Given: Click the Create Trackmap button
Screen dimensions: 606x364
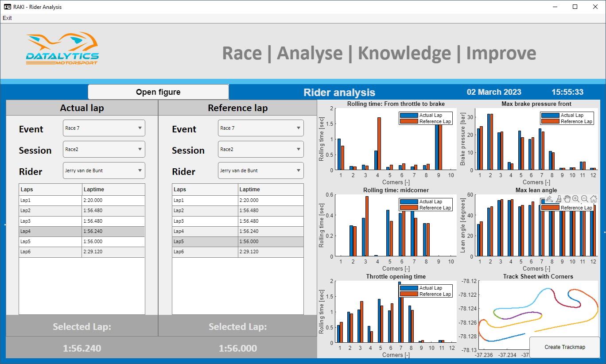Looking at the screenshot, I should click(564, 347).
